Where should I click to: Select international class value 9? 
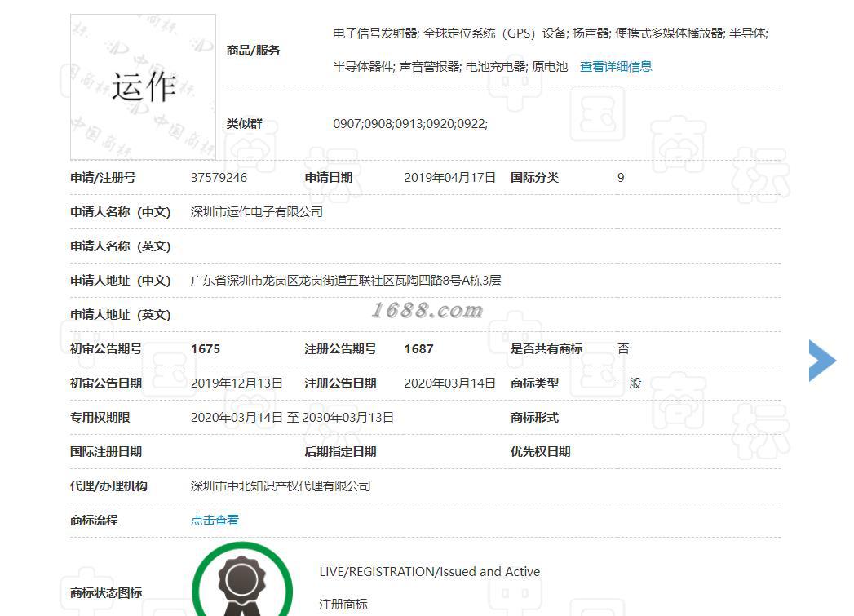(x=621, y=178)
